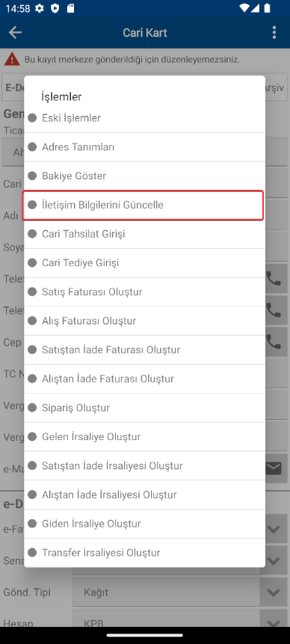This screenshot has height=644, width=290.
Task: Select Transfer İrsaliyesi Oluştur
Action: point(145,553)
